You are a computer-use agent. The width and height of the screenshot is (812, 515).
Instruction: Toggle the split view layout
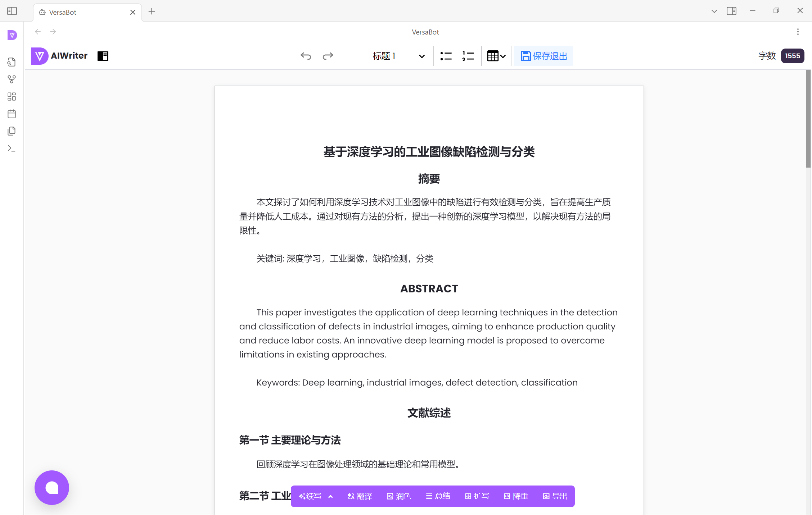pyautogui.click(x=731, y=11)
